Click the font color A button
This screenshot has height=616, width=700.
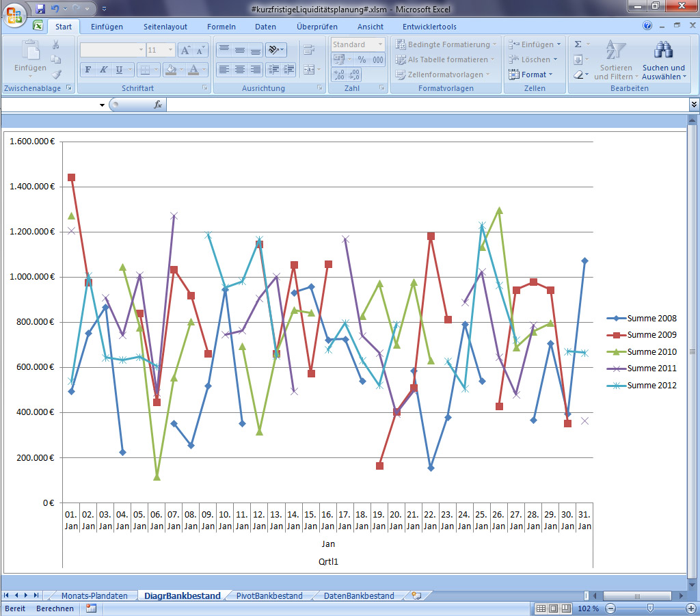[x=193, y=70]
